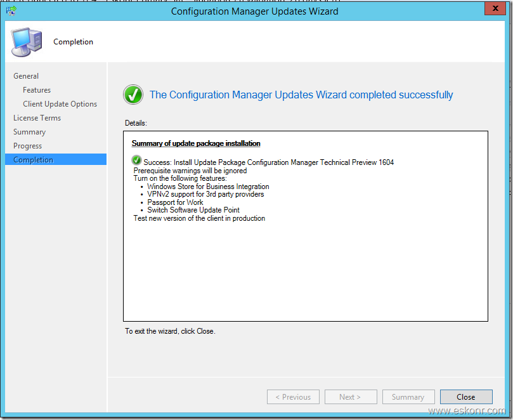Open the Client Update Options step
Screen dimensions: 513x420
tap(60, 104)
